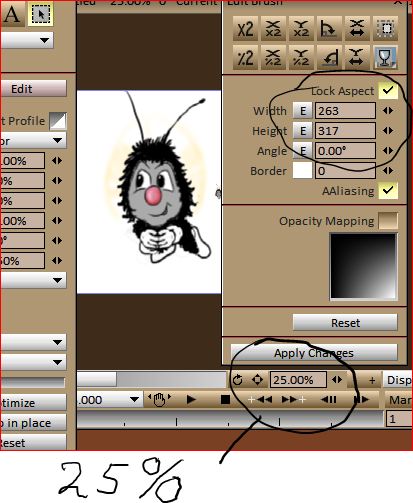Click the Width field showing 263
The width and height of the screenshot is (413, 503).
(345, 111)
